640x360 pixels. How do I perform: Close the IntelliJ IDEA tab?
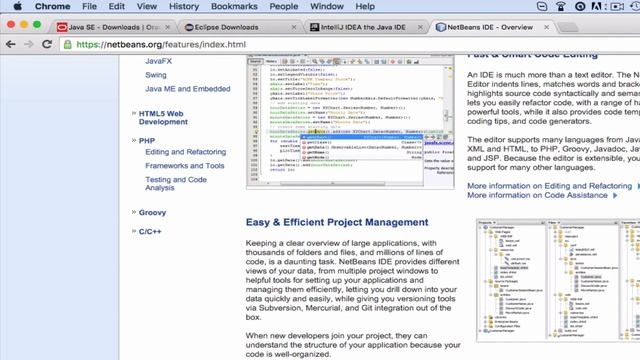click(420, 27)
